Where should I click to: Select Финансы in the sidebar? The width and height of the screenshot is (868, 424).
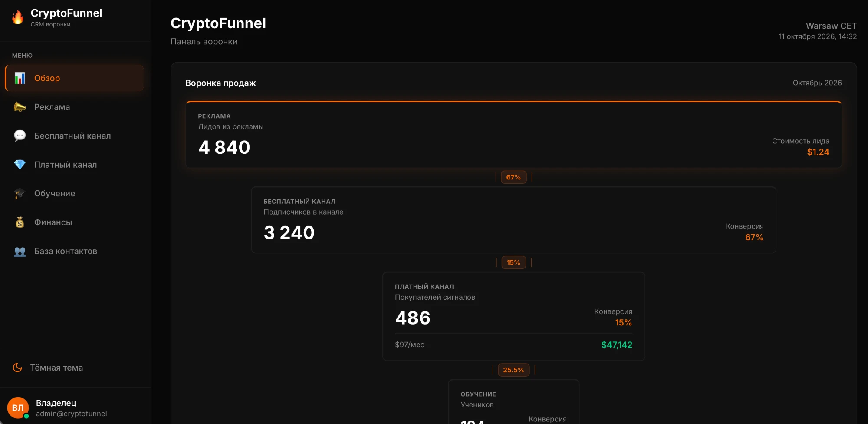click(74, 222)
